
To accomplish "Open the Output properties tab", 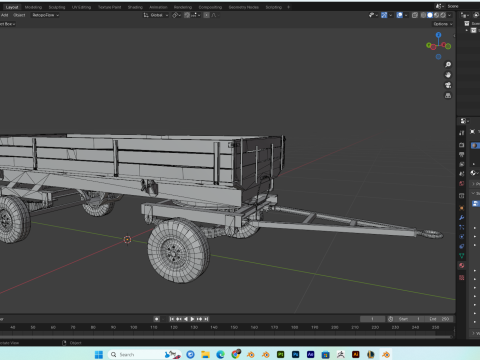I will pyautogui.click(x=462, y=155).
